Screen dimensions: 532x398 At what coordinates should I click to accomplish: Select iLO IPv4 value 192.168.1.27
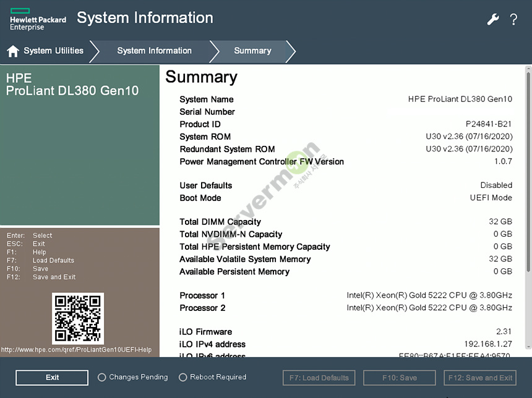488,344
